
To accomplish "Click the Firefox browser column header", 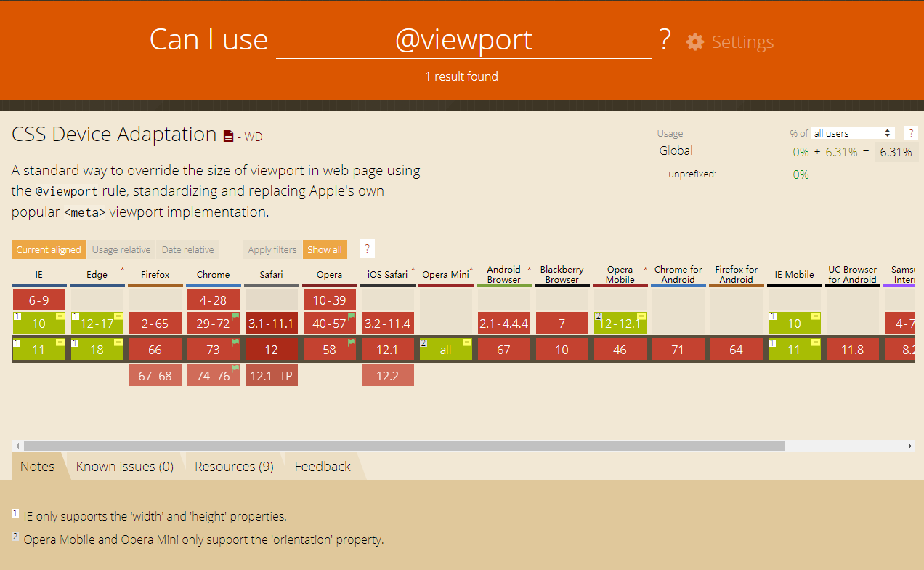I will click(155, 275).
